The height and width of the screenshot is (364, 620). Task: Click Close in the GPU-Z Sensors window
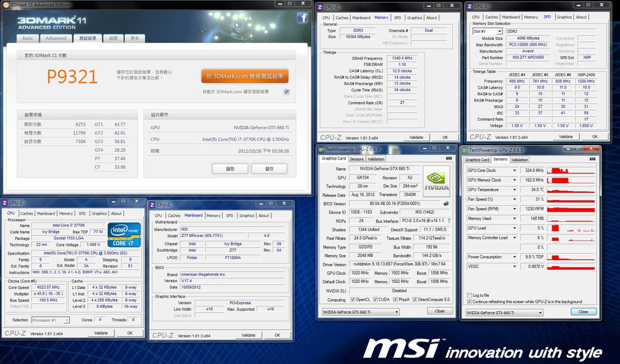point(583,311)
